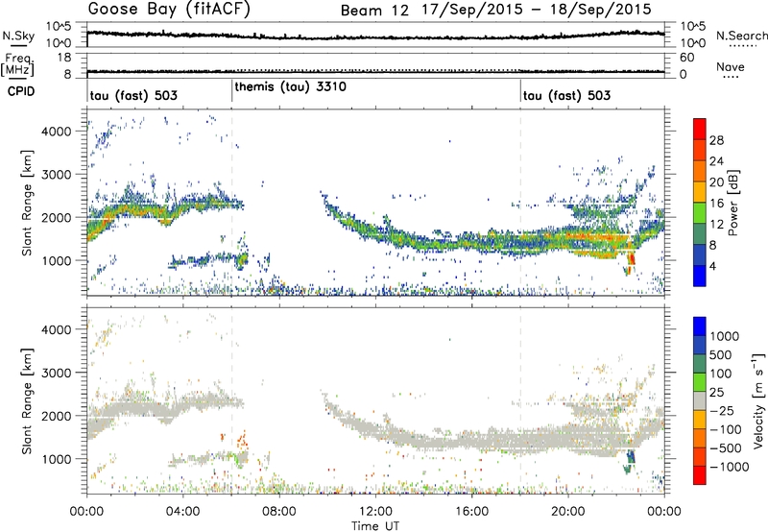The width and height of the screenshot is (768, 532).
Task: Click the 100 label on velocity colorbar
Action: pyautogui.click(x=721, y=374)
